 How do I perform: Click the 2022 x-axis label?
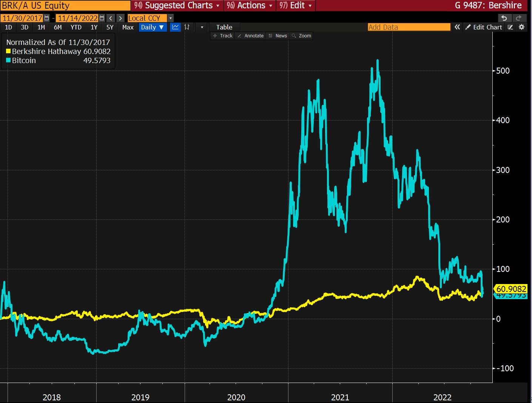click(x=443, y=397)
